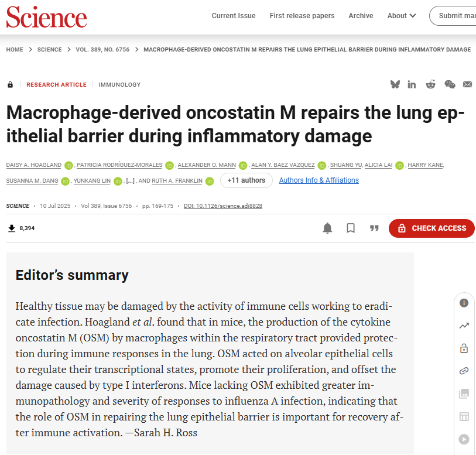The image size is (476, 455).
Task: Click Daisy A. Hoagland author name
Action: tap(33, 165)
